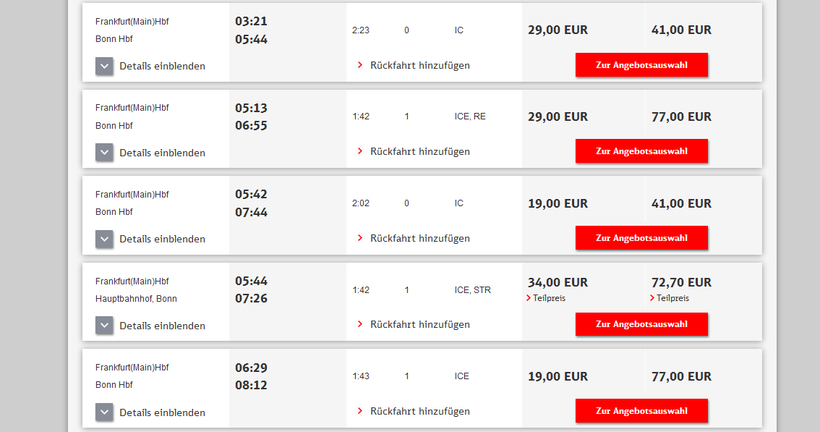This screenshot has width=820, height=432.
Task: Click the 72,70 EUR Teilpreis link
Action: [x=673, y=298]
